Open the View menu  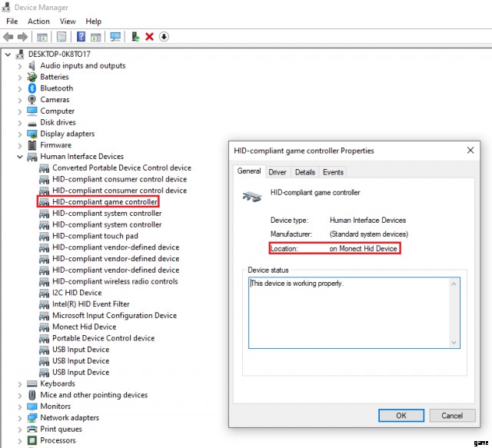[x=68, y=22]
